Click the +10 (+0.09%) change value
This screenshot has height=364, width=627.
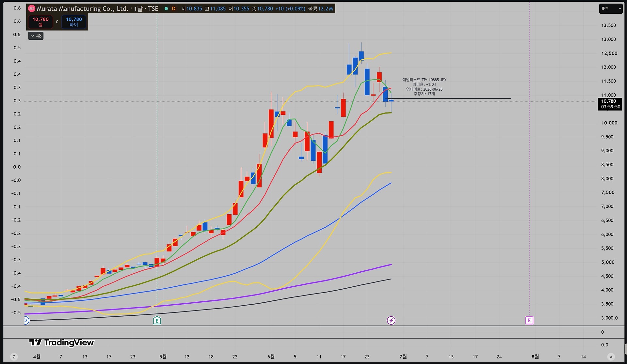[x=290, y=9]
